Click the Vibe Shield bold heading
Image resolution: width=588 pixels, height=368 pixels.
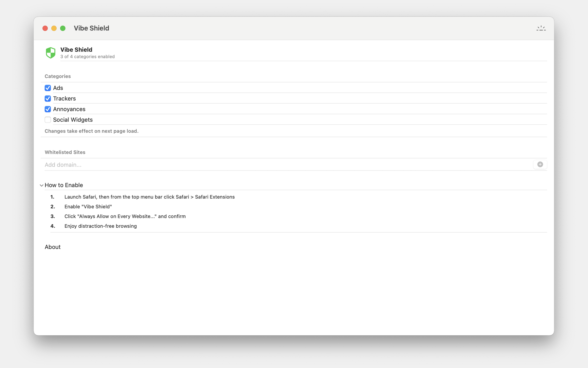pos(76,50)
